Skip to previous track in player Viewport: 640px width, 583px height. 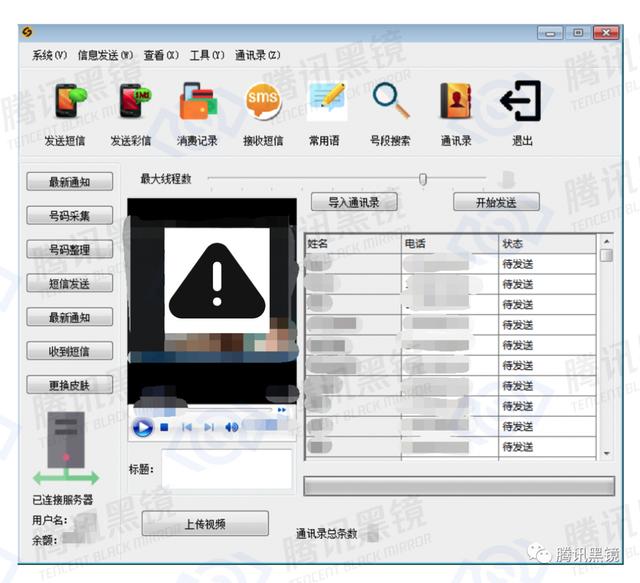(187, 427)
